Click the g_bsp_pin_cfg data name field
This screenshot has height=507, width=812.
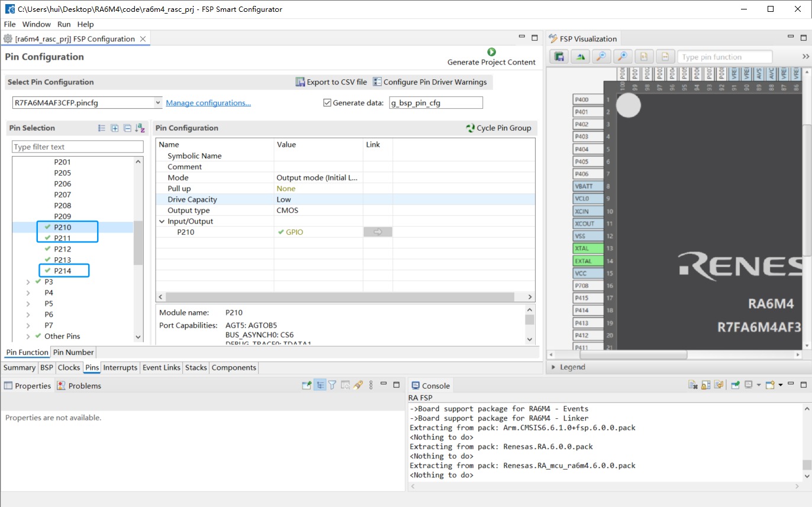tap(436, 103)
